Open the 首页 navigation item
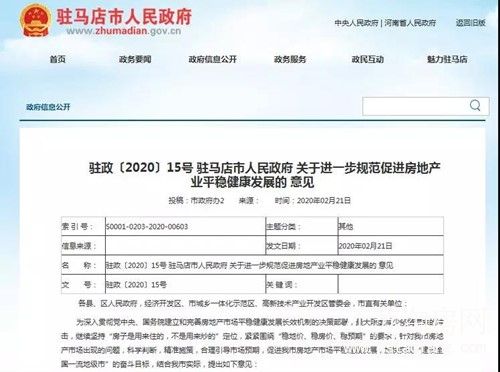The height and width of the screenshot is (372, 500). 58,59
